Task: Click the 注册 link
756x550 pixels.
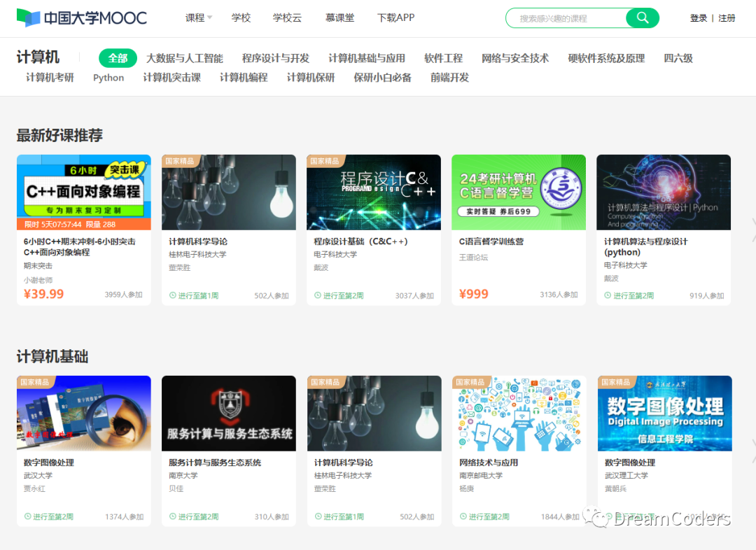Action: point(727,18)
